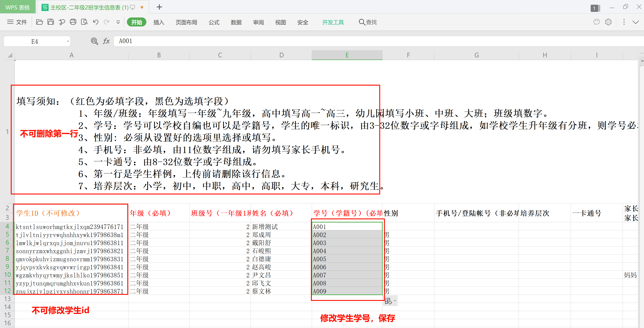Expand the Name Box dropdown arrow
The image size is (644, 328).
68,41
